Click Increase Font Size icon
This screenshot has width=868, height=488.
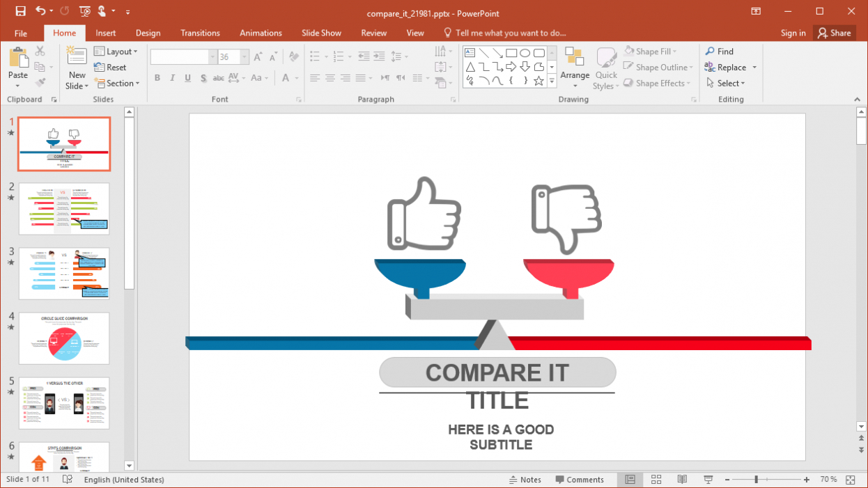[x=258, y=57]
